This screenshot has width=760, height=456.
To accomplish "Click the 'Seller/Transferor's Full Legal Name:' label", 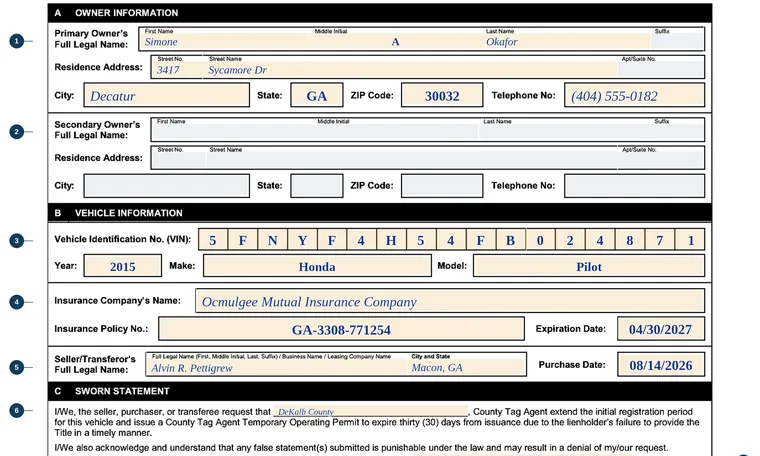I will pyautogui.click(x=95, y=364).
